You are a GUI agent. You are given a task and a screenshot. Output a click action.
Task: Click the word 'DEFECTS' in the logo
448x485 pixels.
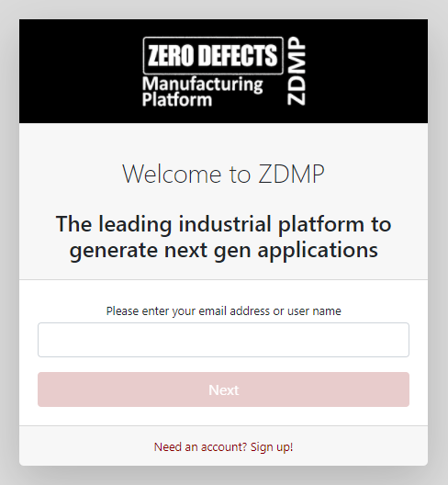238,56
